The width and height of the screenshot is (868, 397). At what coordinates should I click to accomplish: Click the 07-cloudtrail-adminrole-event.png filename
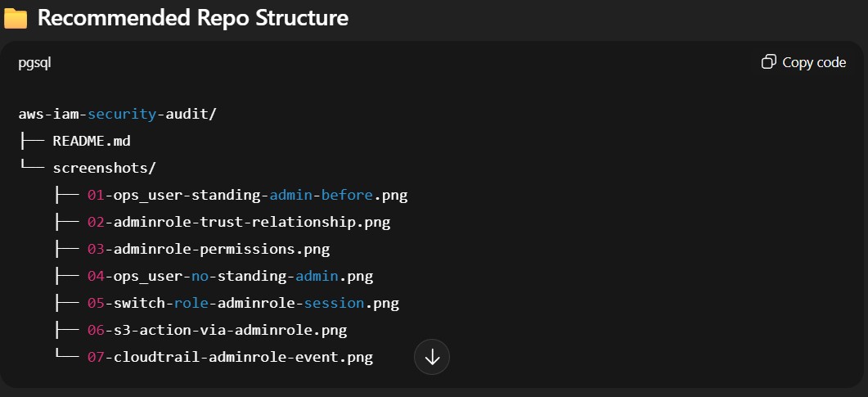[x=230, y=357]
